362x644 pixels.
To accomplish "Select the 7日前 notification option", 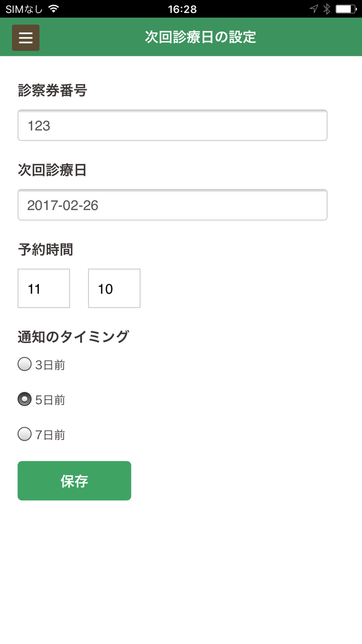I will [x=24, y=435].
